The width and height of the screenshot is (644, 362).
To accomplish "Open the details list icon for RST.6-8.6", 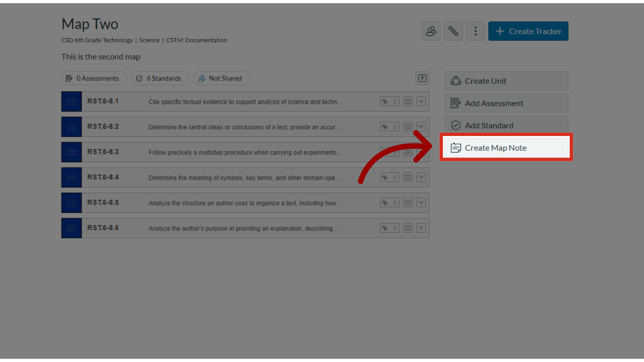I will coord(408,228).
